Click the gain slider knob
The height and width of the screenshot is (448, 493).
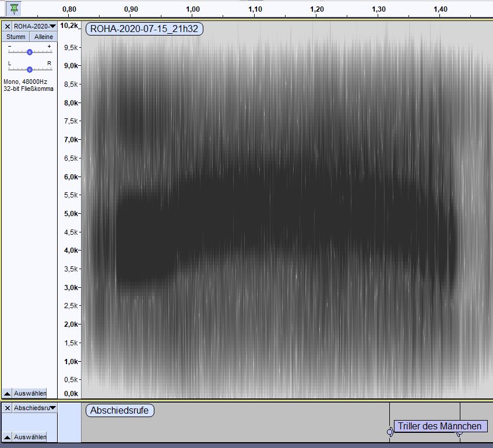pyautogui.click(x=29, y=52)
